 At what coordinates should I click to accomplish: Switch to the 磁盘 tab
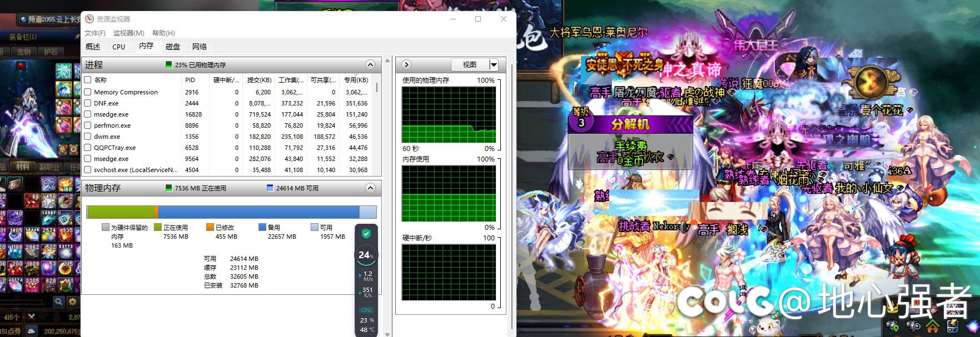tap(173, 47)
